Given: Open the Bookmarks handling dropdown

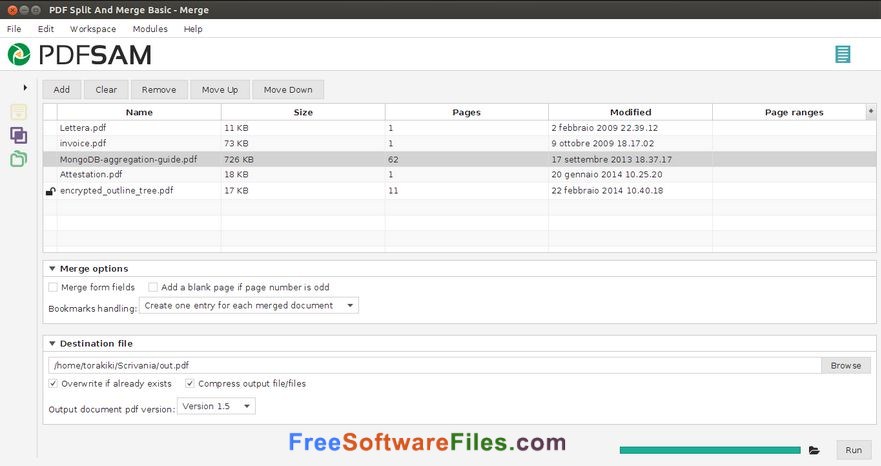Looking at the screenshot, I should (x=248, y=305).
